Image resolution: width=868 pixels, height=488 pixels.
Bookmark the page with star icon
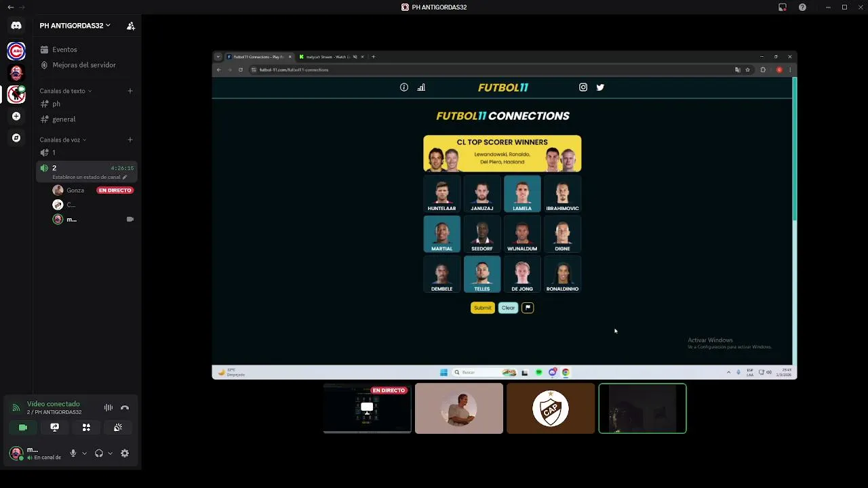click(x=748, y=70)
